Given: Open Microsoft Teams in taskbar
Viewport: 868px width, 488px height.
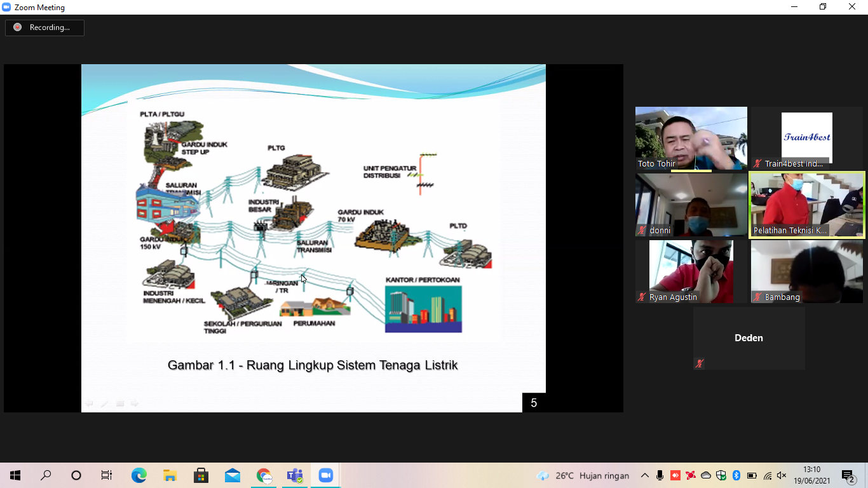Looking at the screenshot, I should (x=295, y=475).
